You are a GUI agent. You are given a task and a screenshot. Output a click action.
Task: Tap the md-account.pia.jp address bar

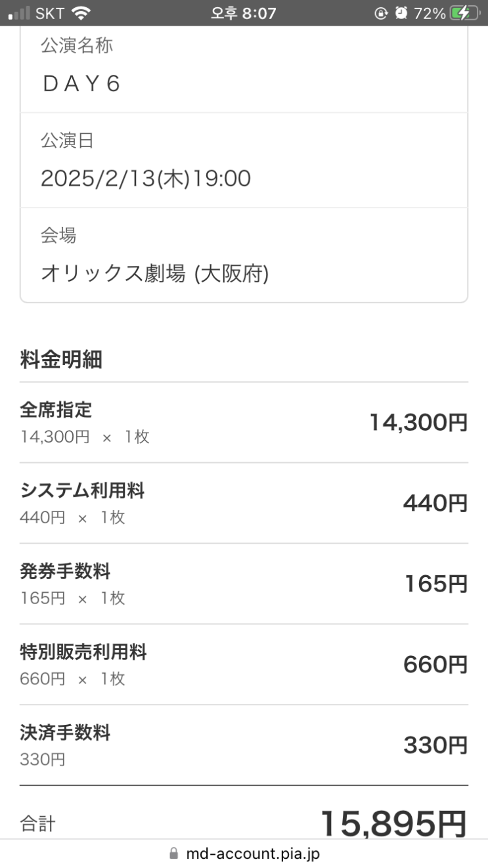tap(253, 854)
